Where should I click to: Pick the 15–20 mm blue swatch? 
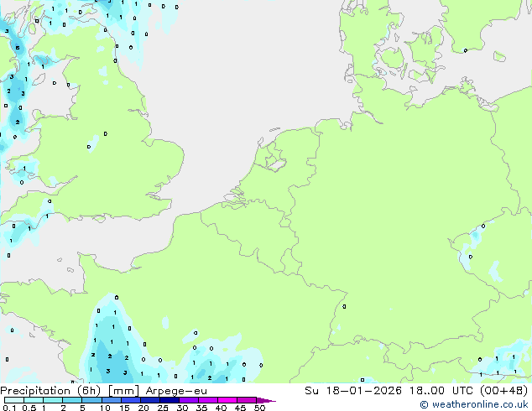pos(130,400)
